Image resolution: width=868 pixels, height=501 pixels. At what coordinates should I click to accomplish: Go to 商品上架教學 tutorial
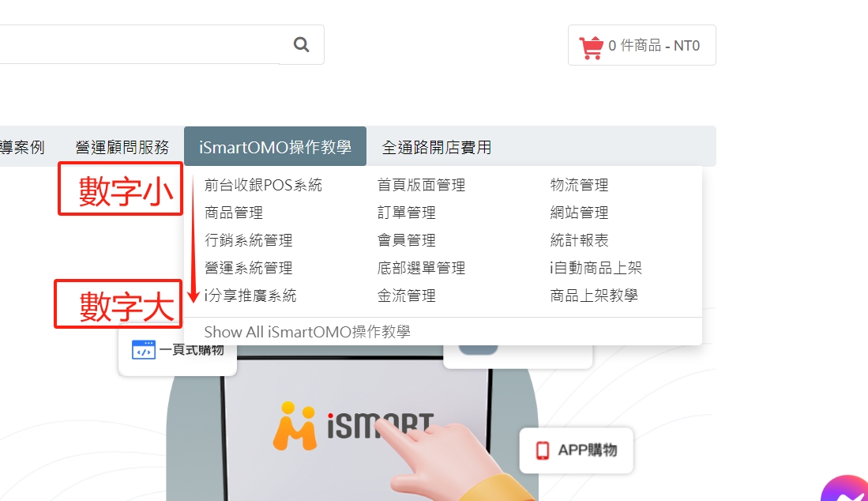click(x=594, y=296)
